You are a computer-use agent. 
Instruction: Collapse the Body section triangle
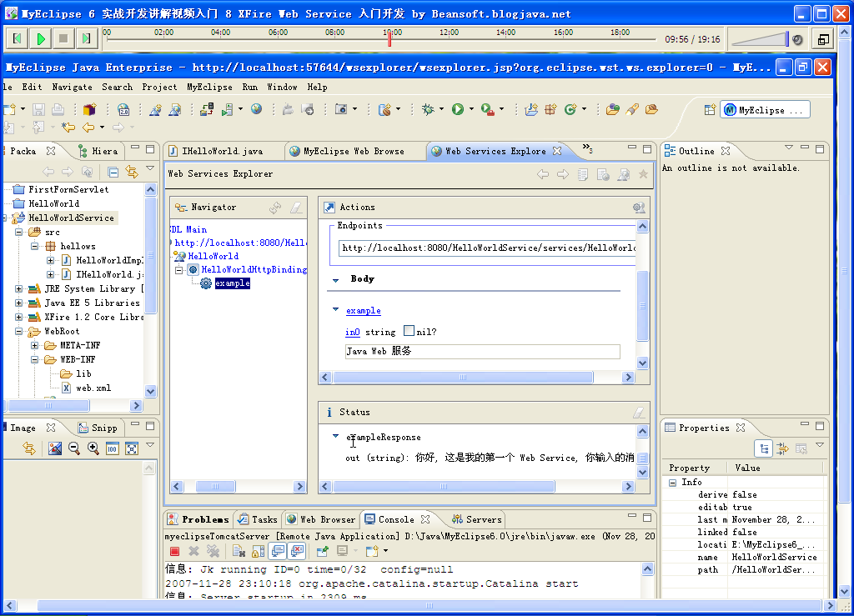336,279
